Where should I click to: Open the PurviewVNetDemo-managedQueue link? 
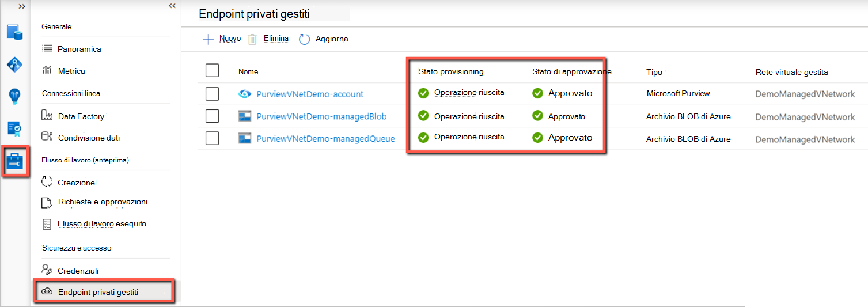click(325, 139)
